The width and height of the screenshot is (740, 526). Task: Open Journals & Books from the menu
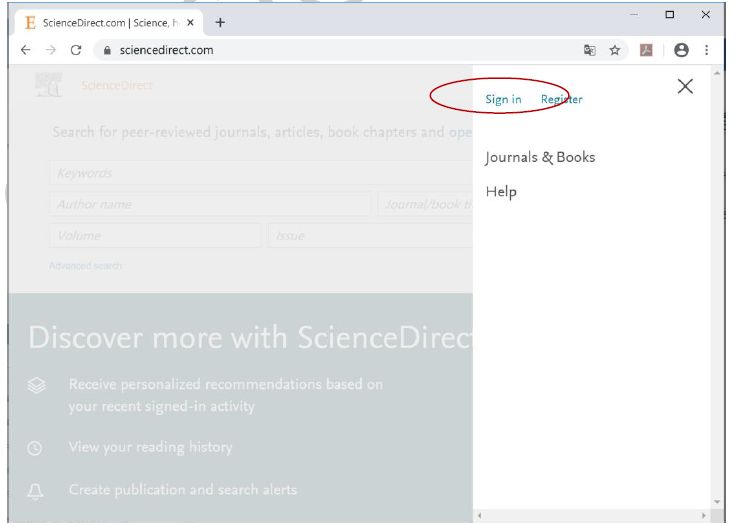tap(540, 157)
